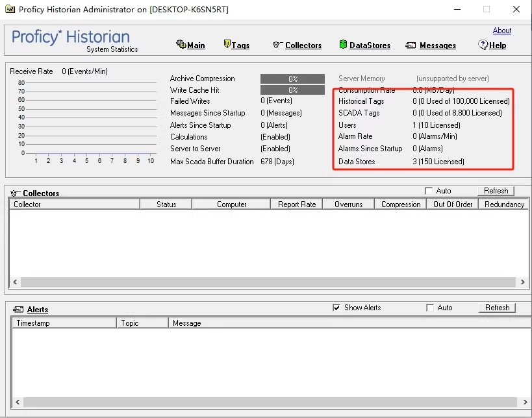
Task: Enable Auto refresh for Collectors
Action: (429, 191)
